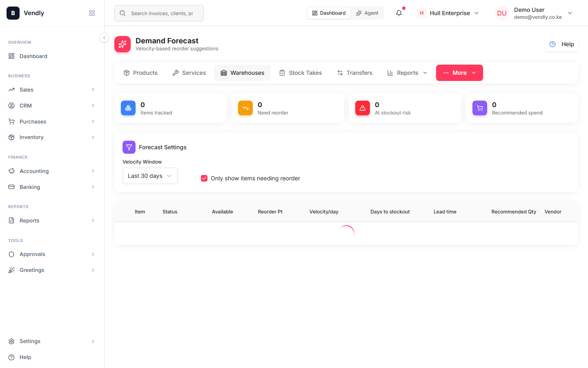Viewport: 588px width, 368px height.
Task: Click the notification bell icon
Action: [399, 13]
